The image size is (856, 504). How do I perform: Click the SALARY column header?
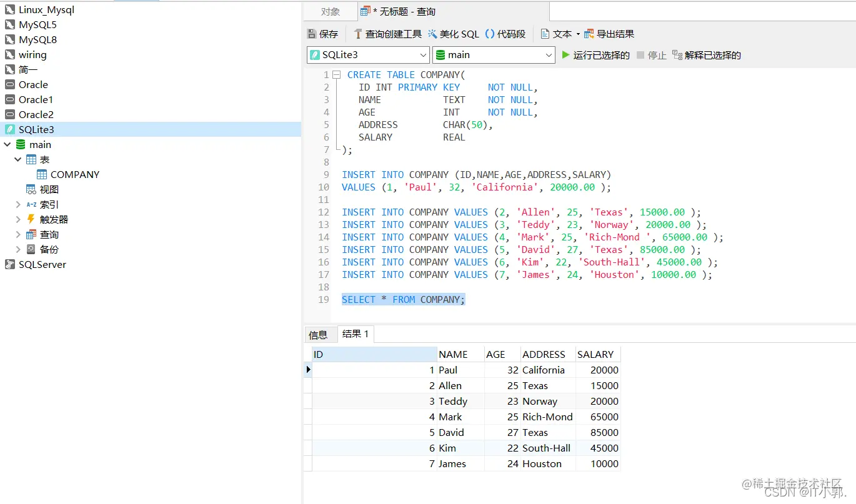click(x=598, y=355)
